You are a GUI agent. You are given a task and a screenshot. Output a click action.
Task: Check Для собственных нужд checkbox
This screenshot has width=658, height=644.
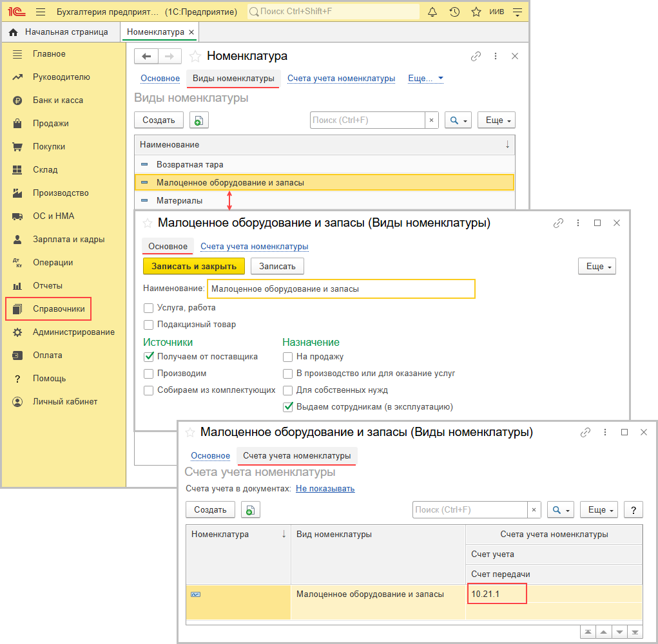tap(288, 390)
